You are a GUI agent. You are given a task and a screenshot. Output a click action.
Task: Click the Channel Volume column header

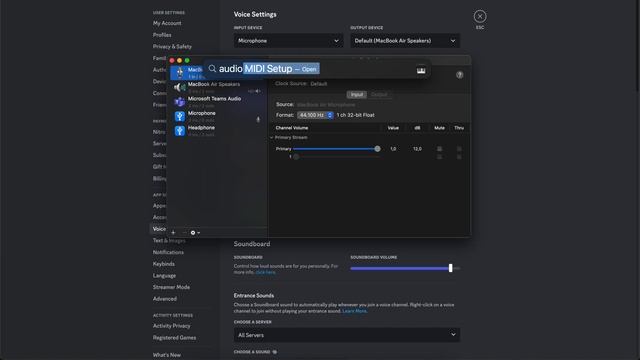[x=292, y=128]
